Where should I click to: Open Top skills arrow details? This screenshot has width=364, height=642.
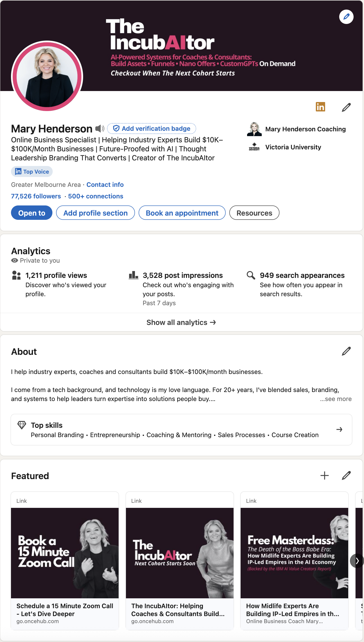[339, 430]
